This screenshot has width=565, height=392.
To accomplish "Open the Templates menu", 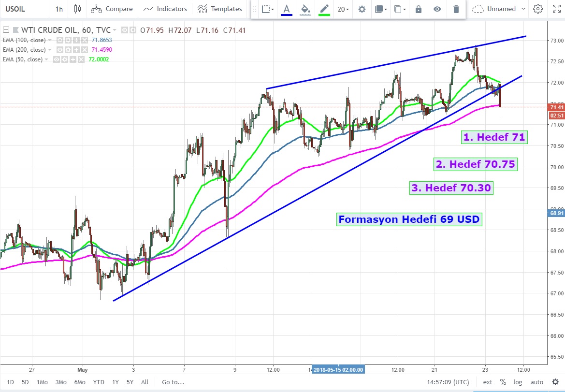I will point(220,9).
